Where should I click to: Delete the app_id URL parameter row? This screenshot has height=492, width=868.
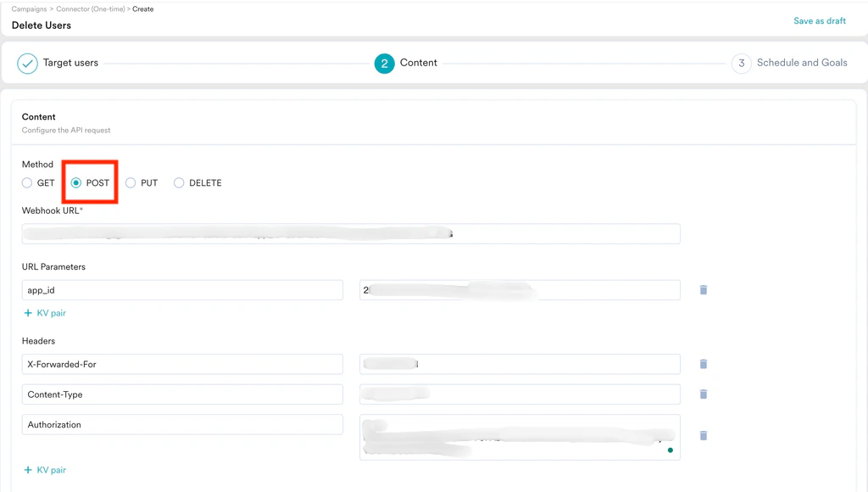pyautogui.click(x=703, y=289)
